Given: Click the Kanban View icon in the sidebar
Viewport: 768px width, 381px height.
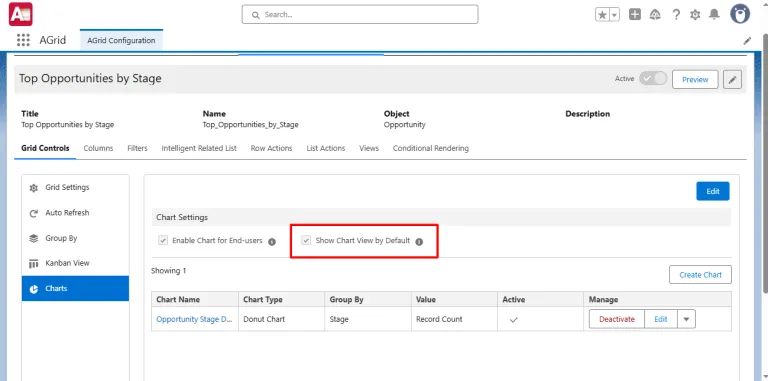Looking at the screenshot, I should pyautogui.click(x=34, y=263).
